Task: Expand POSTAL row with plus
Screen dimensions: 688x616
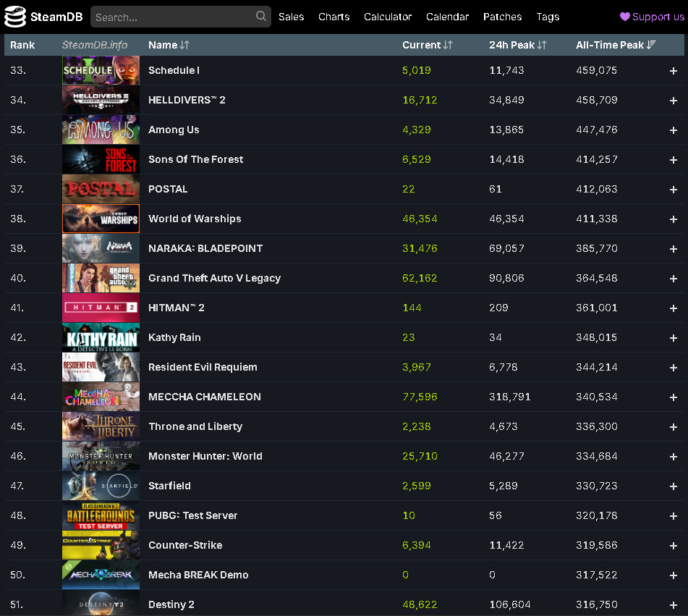Action: point(673,190)
